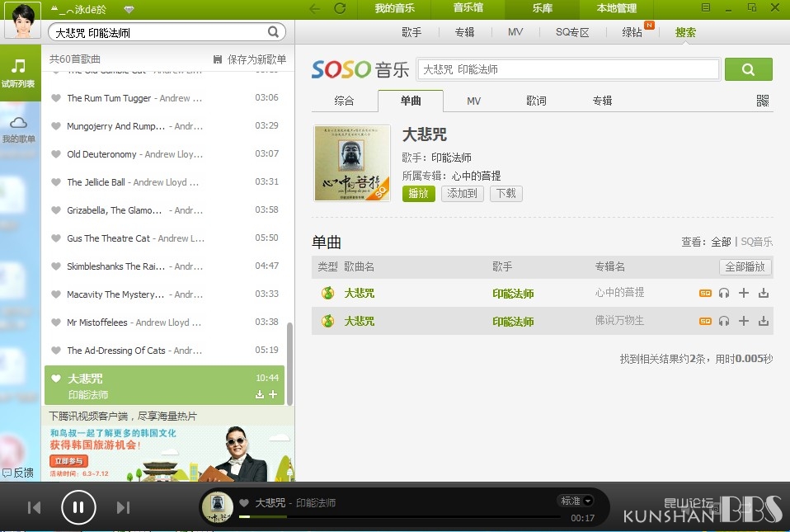Download 大悲咒 from album 心中的菩提
790x532 pixels.
764,293
